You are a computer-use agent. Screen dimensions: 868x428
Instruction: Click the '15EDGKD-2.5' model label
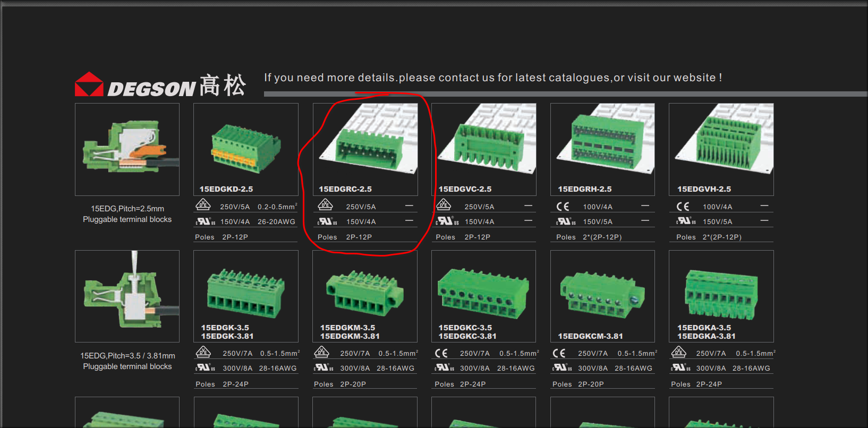(226, 189)
